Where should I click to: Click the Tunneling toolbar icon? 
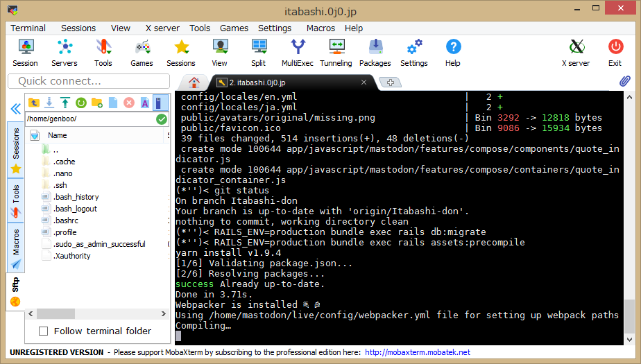pyautogui.click(x=336, y=53)
